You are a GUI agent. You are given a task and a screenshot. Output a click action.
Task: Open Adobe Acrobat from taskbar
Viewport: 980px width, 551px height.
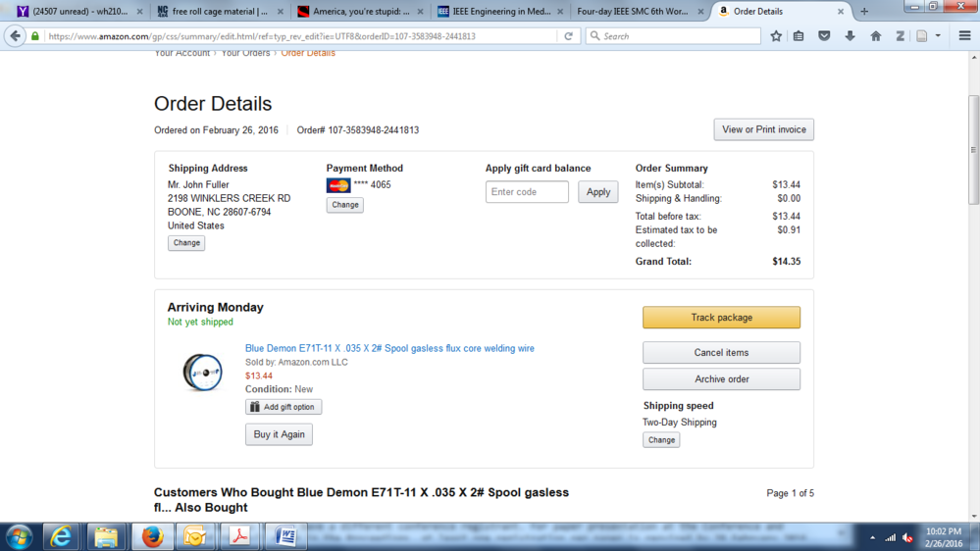(x=240, y=537)
